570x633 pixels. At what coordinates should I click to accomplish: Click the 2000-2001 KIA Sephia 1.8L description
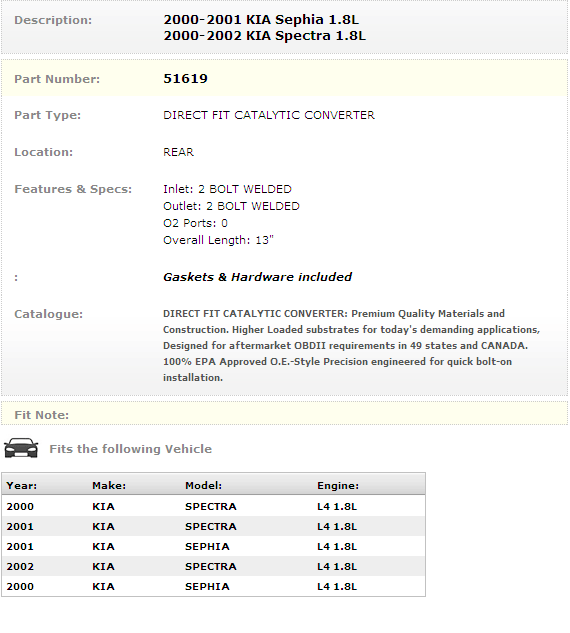tap(261, 19)
